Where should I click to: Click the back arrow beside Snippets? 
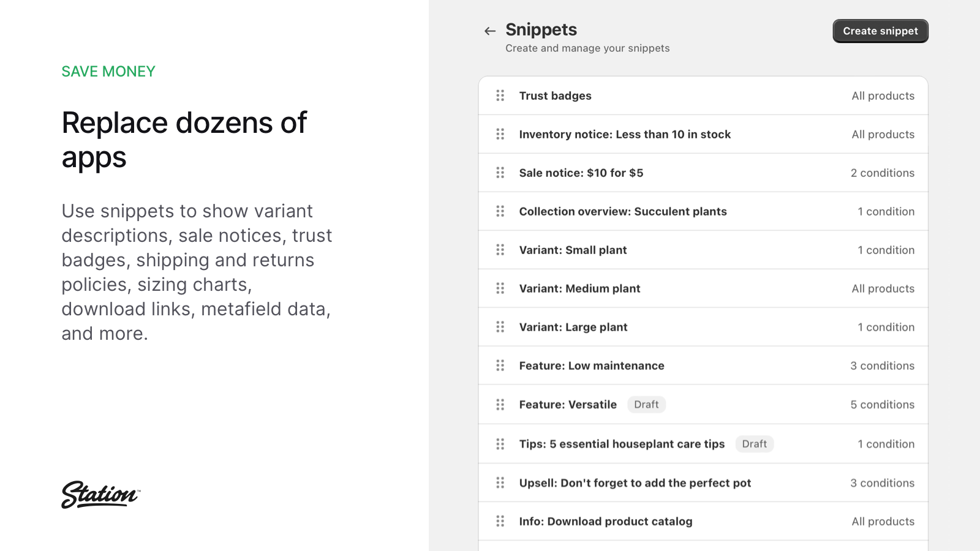(489, 31)
